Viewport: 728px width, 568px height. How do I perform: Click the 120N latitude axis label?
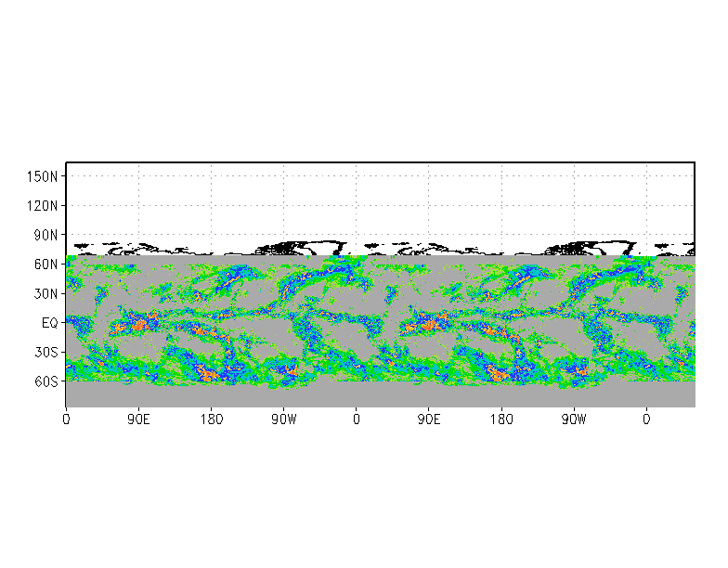(x=44, y=205)
